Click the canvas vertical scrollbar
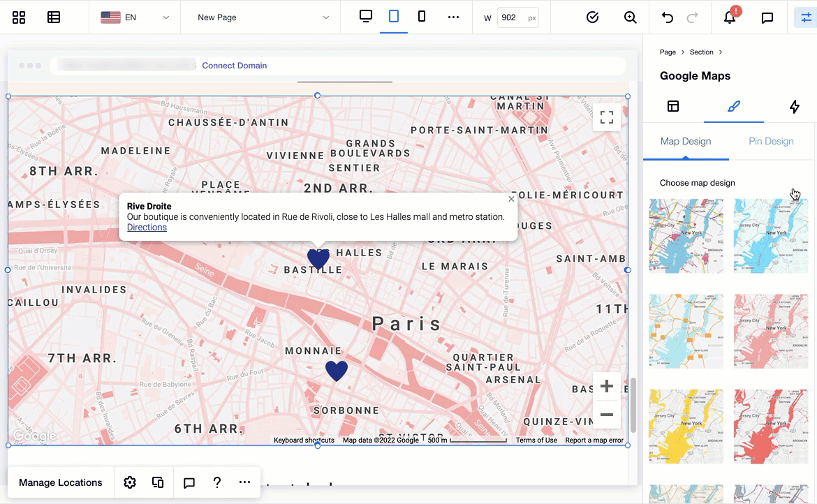Image resolution: width=817 pixels, height=504 pixels. (x=633, y=405)
